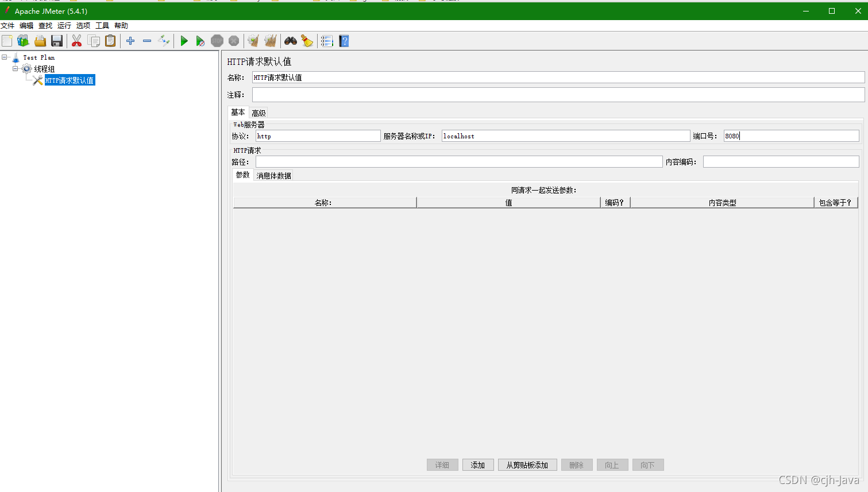This screenshot has width=868, height=492.
Task: Click the 内容类型 column header
Action: 722,203
